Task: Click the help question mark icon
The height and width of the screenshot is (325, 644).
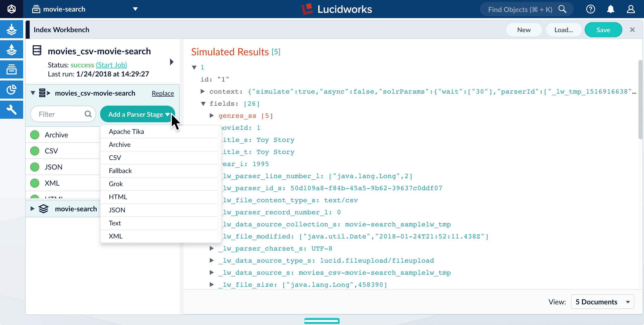Action: pyautogui.click(x=590, y=9)
